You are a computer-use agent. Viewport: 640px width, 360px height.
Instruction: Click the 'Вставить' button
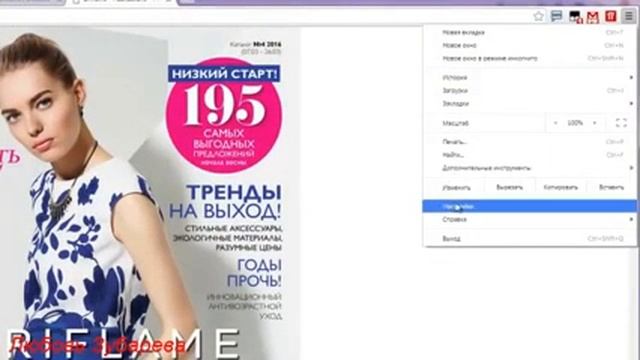(611, 187)
